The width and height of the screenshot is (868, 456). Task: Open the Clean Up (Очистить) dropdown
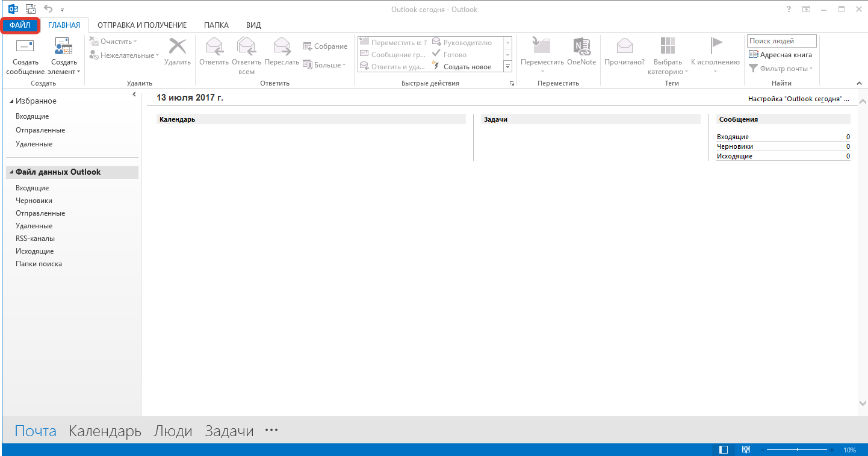113,42
